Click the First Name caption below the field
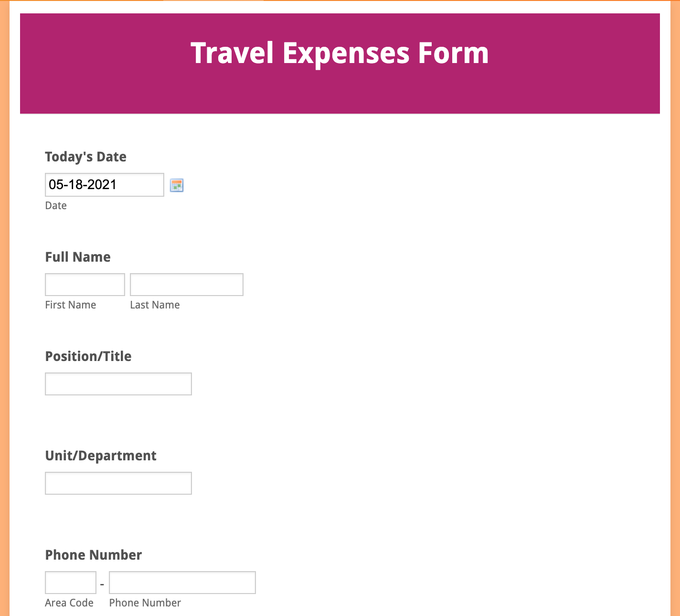This screenshot has width=680, height=616. click(70, 305)
